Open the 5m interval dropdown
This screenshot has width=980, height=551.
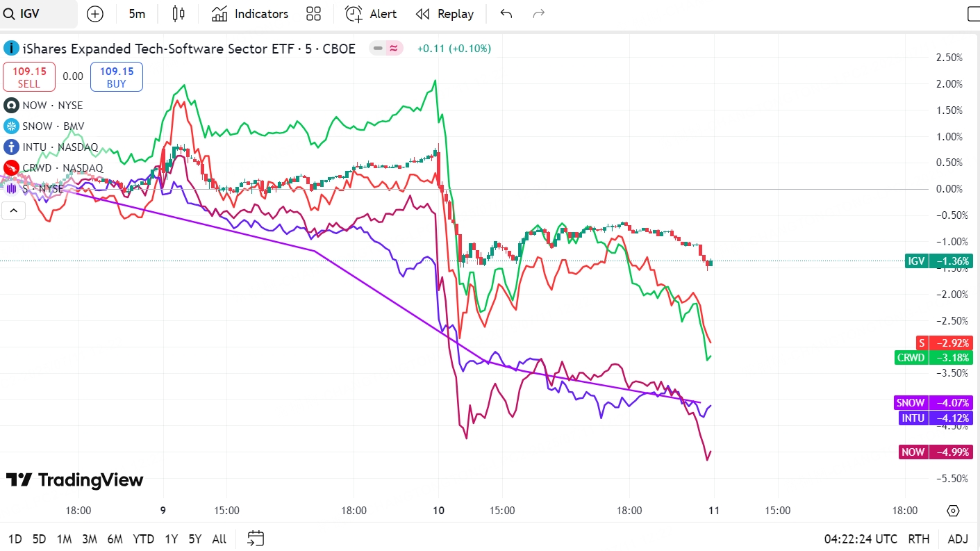point(137,14)
